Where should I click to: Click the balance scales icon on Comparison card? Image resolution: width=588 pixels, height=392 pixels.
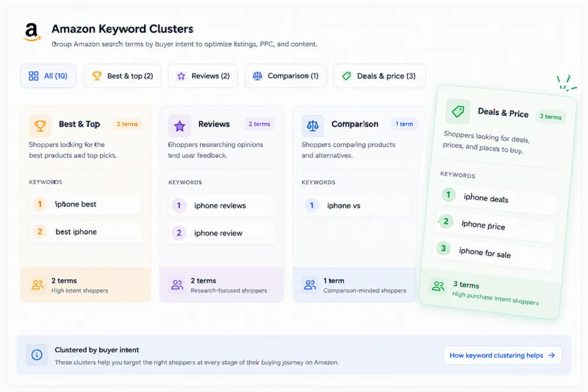[x=312, y=126]
